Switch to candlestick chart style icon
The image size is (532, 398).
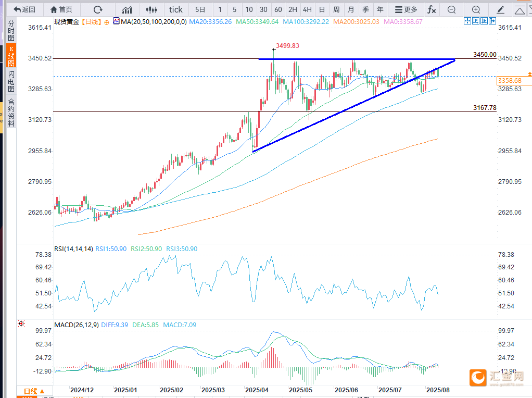[x=151, y=9]
